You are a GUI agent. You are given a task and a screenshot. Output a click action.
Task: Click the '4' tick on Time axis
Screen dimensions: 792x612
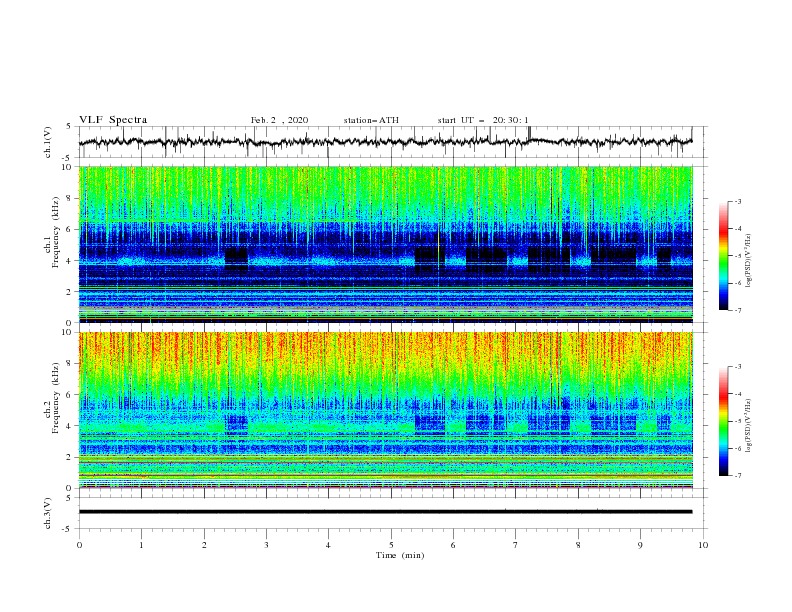click(x=328, y=545)
